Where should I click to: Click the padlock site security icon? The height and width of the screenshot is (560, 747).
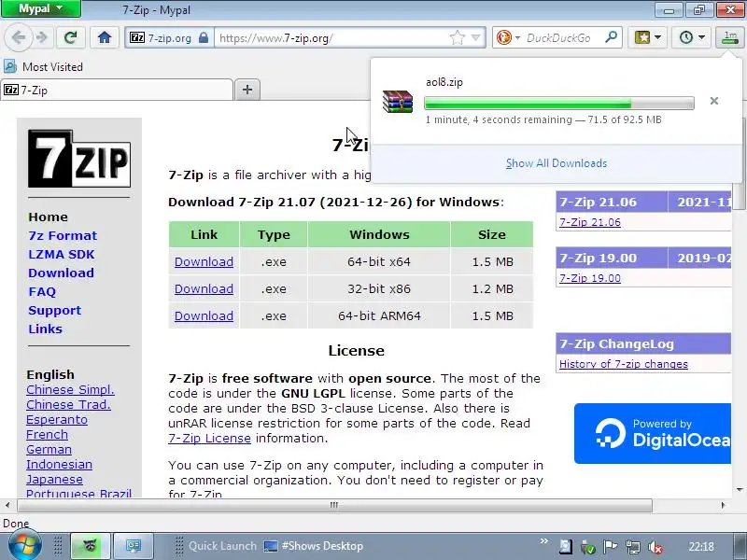204,37
